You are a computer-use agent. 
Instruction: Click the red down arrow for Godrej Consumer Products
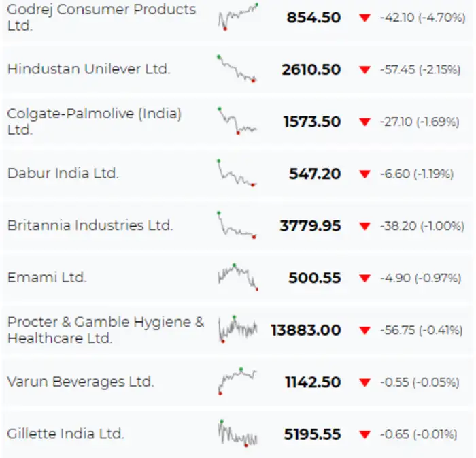365,18
